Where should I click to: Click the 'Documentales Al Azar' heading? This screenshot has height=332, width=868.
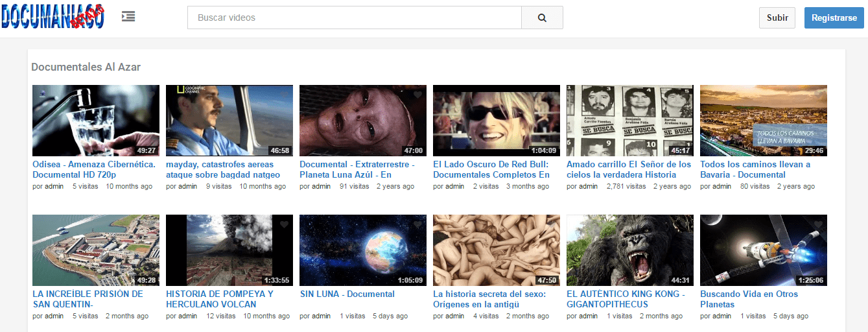86,67
